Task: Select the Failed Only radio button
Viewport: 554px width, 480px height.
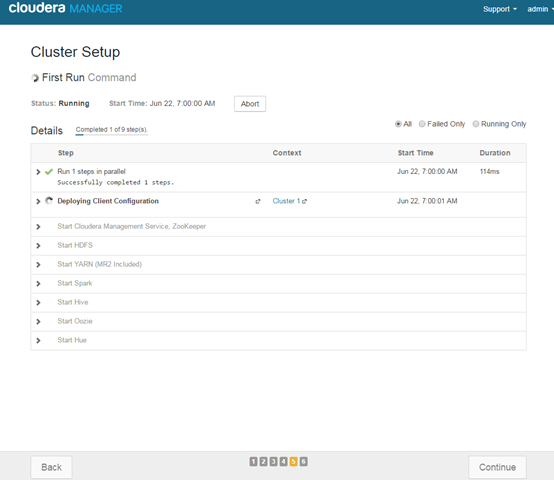Action: coord(422,124)
